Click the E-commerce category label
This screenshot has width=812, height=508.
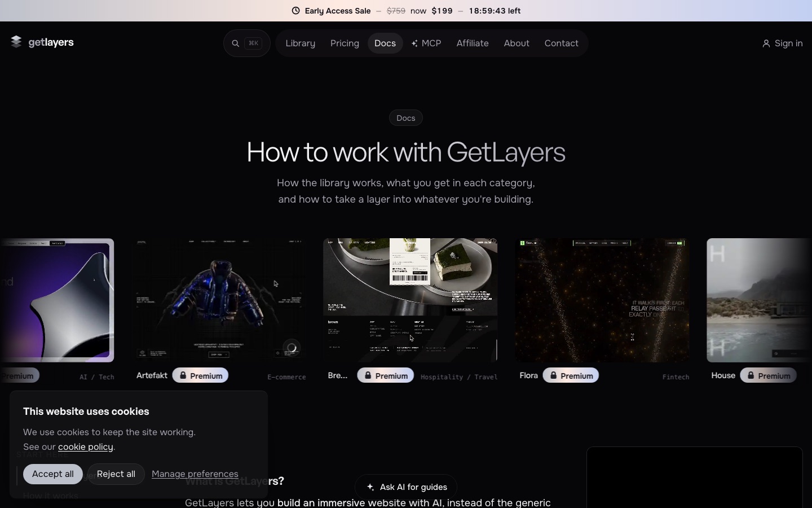pyautogui.click(x=286, y=377)
